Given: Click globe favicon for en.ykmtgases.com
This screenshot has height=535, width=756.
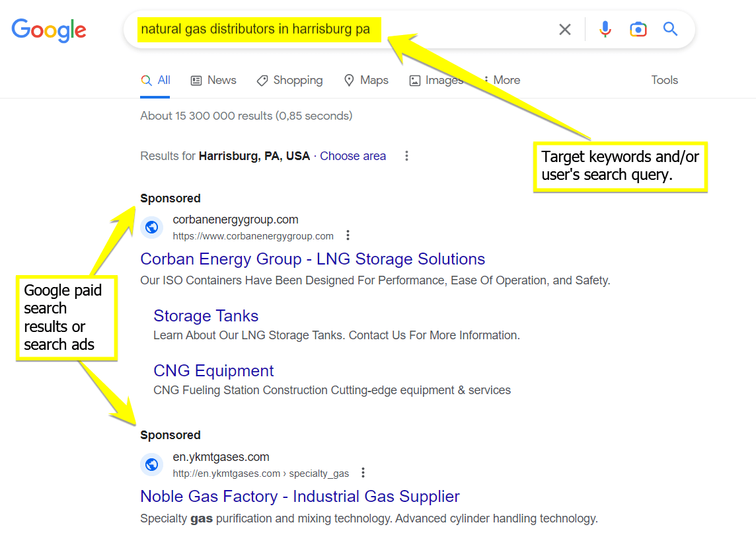Looking at the screenshot, I should 152,464.
